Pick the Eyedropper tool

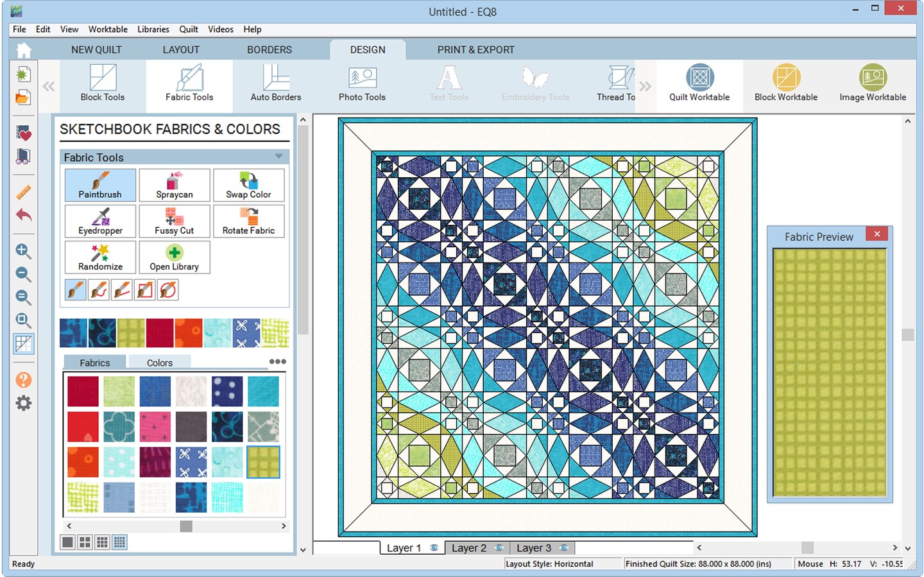point(100,221)
